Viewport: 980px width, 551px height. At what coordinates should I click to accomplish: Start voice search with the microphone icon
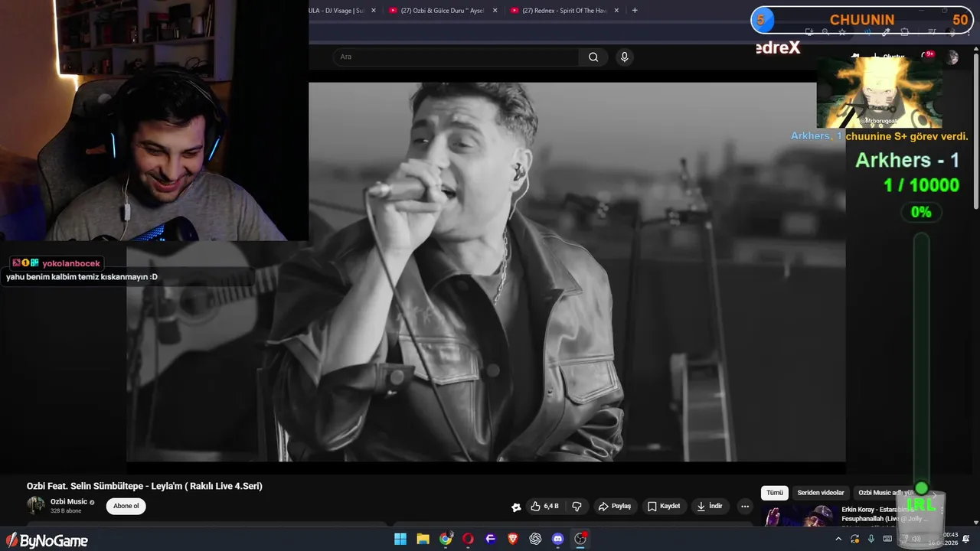(625, 57)
